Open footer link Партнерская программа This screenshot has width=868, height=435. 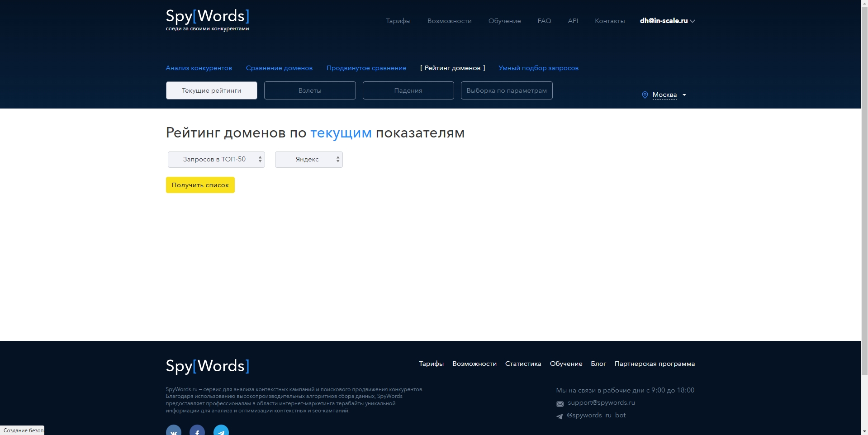tap(655, 364)
